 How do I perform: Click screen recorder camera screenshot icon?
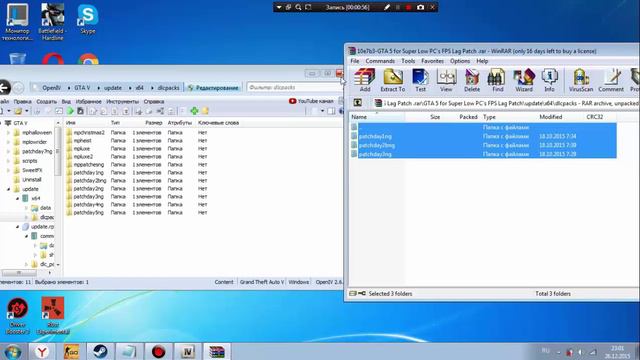[420, 7]
